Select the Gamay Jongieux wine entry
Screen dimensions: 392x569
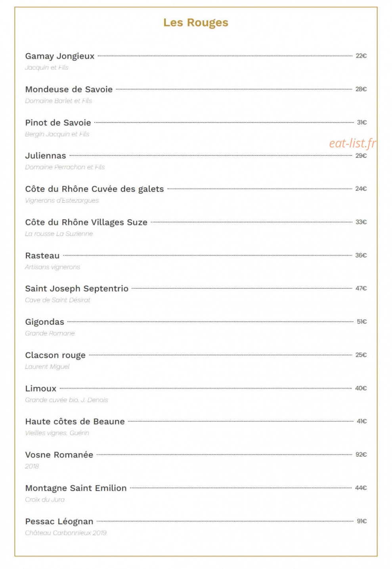(60, 56)
